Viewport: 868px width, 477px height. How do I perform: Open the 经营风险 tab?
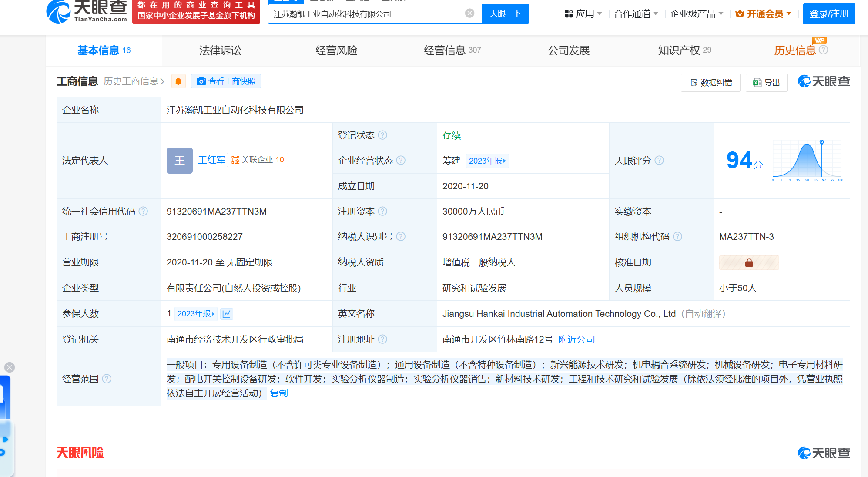coord(336,50)
